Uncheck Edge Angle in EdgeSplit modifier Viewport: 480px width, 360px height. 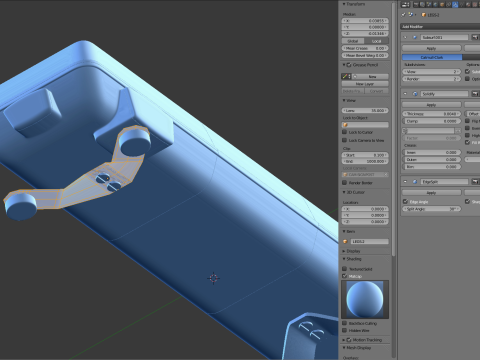405,201
